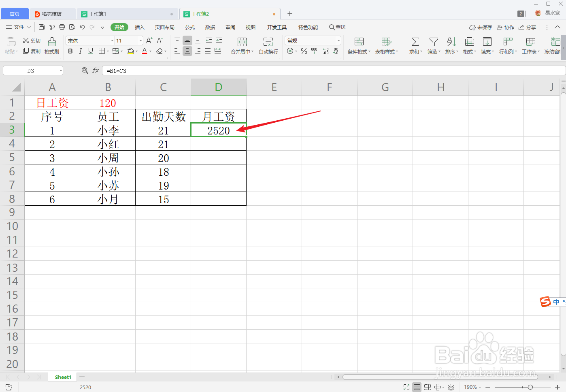Viewport: 566px width, 392px height.
Task: Insert a function via fx icon
Action: point(96,70)
